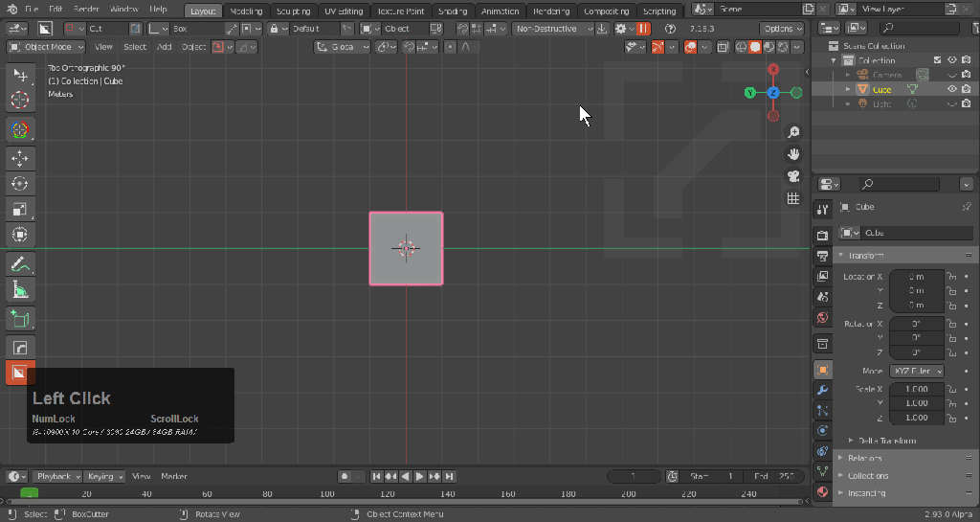Image resolution: width=980 pixels, height=522 pixels.
Task: Select the Move tool in the toolbar
Action: pyautogui.click(x=20, y=158)
